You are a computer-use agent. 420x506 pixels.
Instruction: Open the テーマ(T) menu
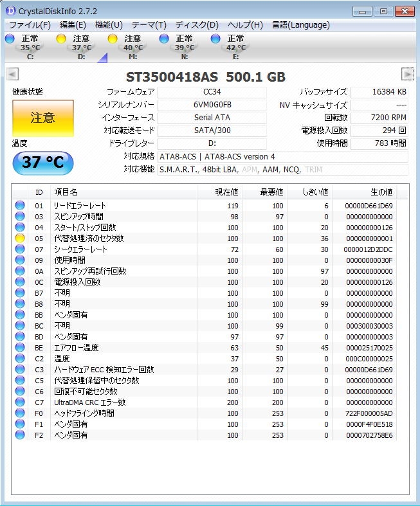pos(149,25)
